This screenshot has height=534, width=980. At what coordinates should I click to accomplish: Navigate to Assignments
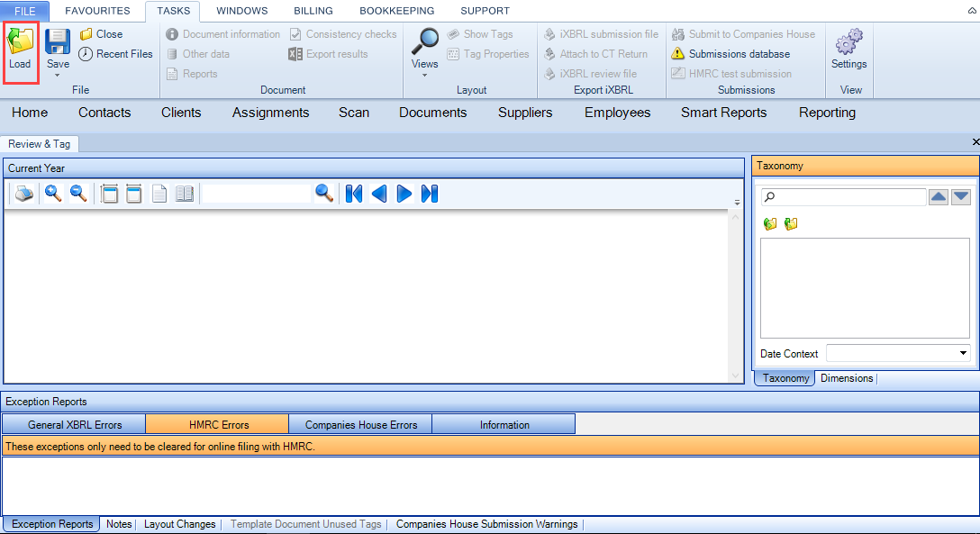coord(270,113)
